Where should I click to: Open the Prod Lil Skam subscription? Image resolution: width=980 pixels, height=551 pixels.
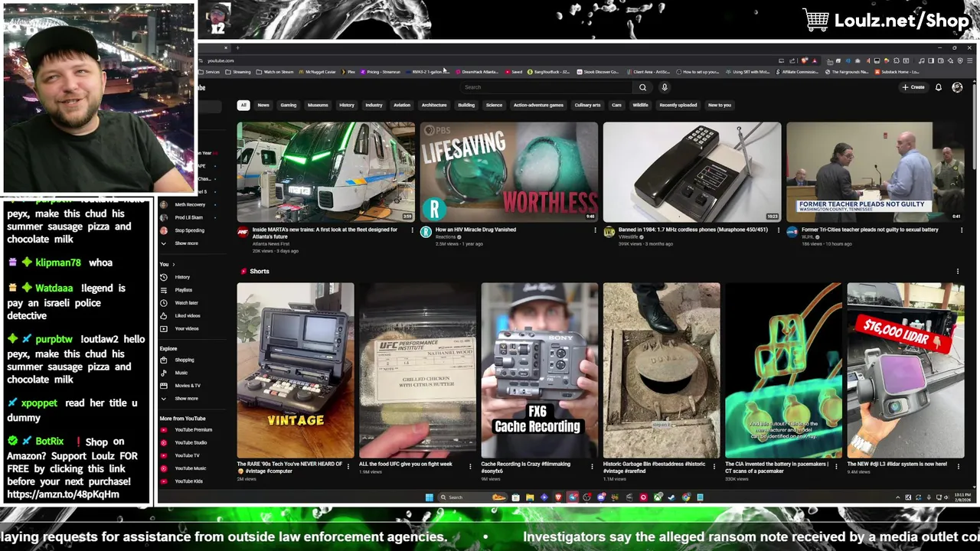click(188, 217)
